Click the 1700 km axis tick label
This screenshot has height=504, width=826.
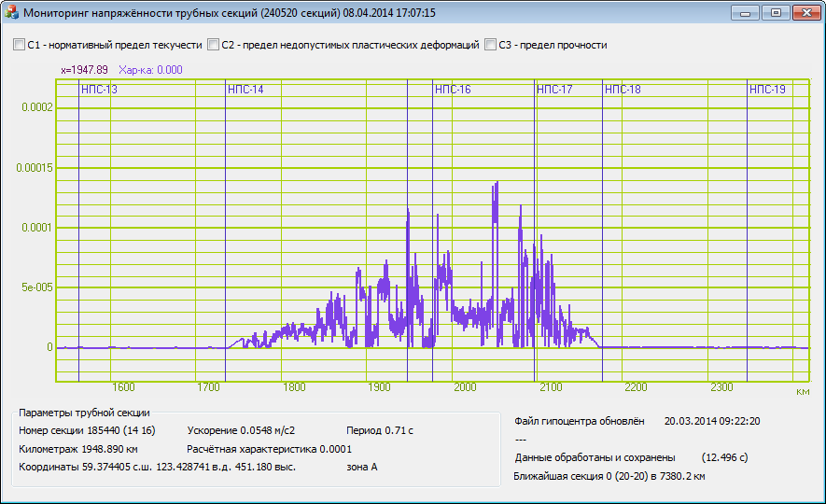tap(209, 387)
